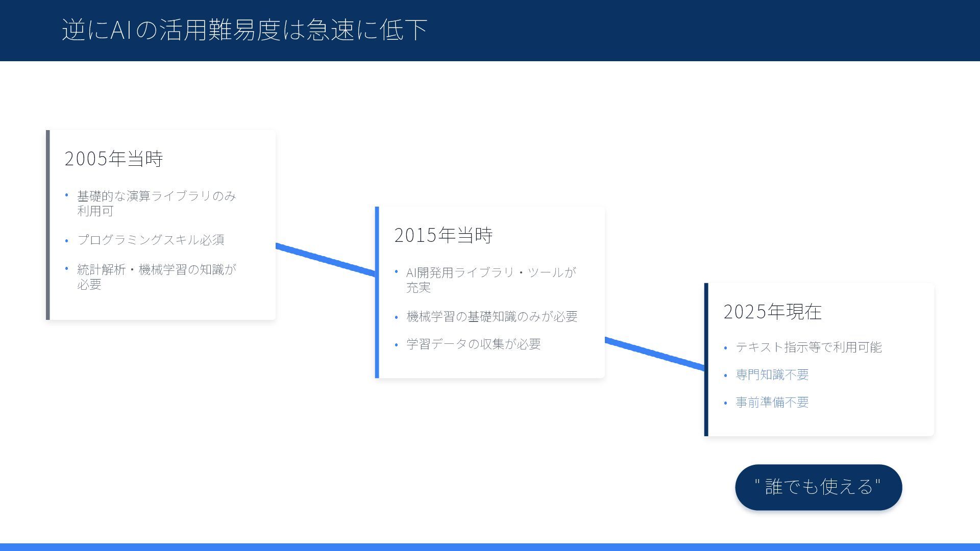This screenshot has width=980, height=551.
Task: Click the slide title about AI活用難易度
Action: pos(244,30)
